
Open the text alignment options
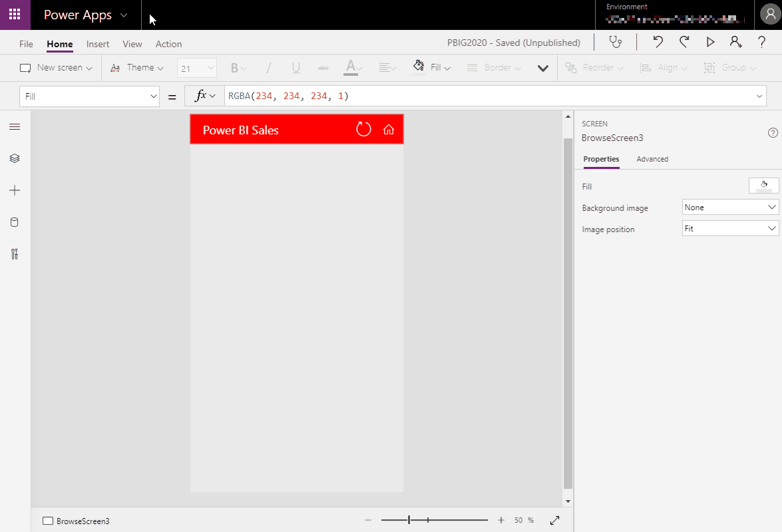(387, 68)
